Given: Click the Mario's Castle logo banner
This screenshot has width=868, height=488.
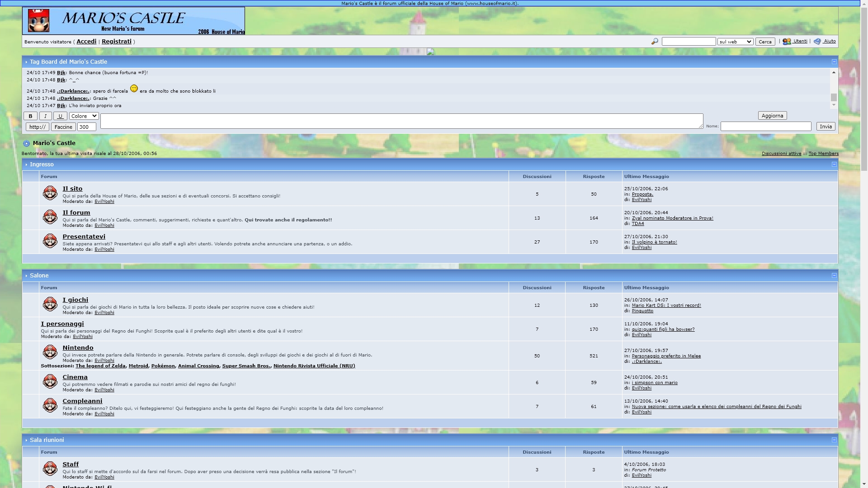Looking at the screenshot, I should 133,21.
